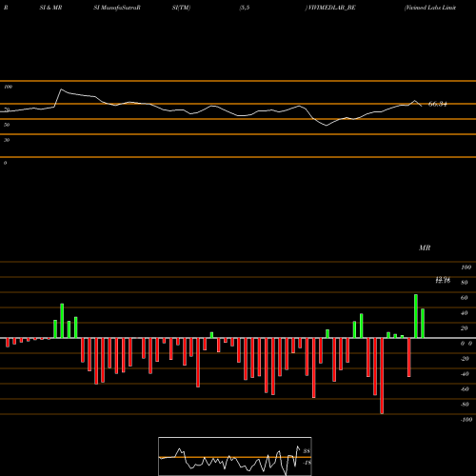
Task: Click the '-18' value beside the mini chart
Action: tap(307, 463)
